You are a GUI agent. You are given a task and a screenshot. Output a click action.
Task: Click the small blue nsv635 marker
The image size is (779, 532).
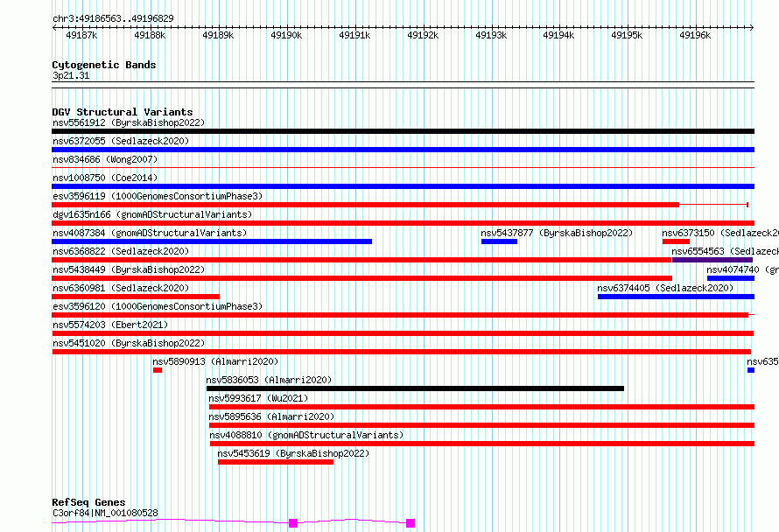coord(751,370)
